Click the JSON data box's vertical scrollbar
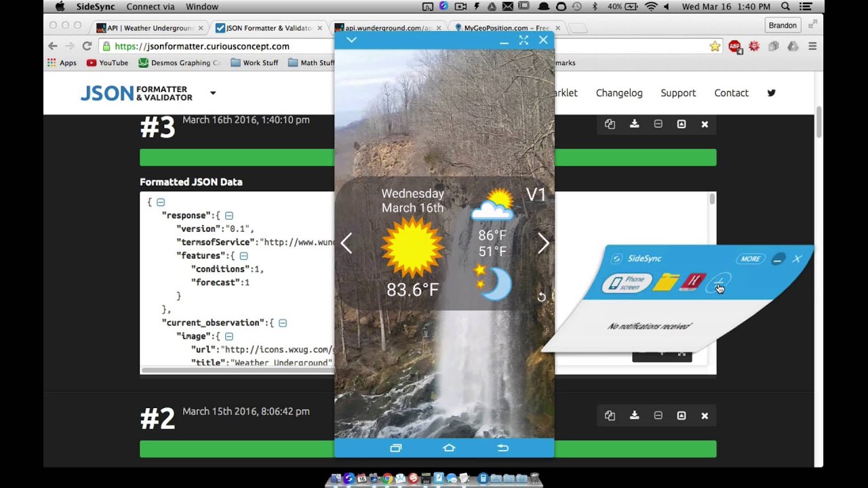 click(712, 198)
